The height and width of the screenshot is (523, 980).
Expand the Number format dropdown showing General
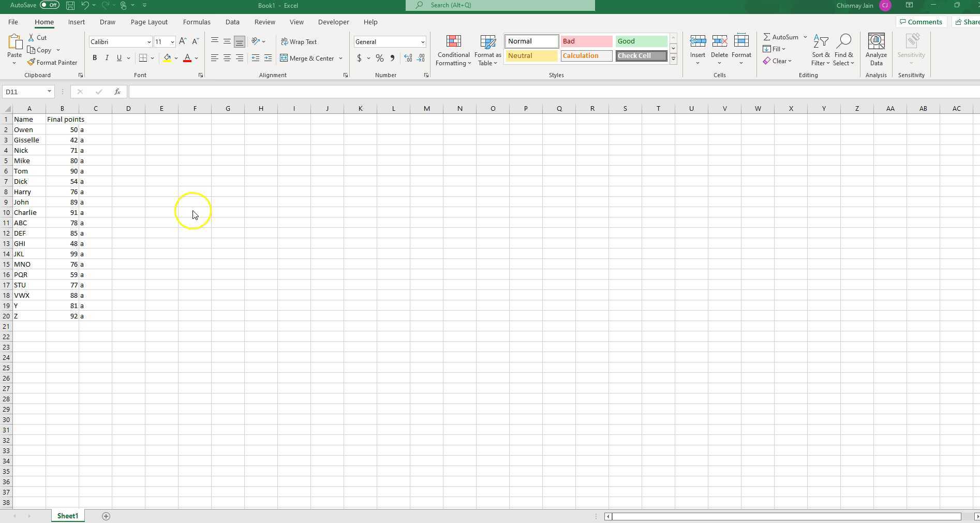coord(423,41)
